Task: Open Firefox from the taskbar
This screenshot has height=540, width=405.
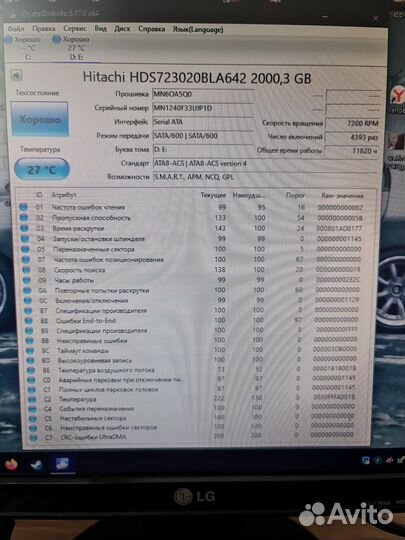Action: pyautogui.click(x=11, y=465)
